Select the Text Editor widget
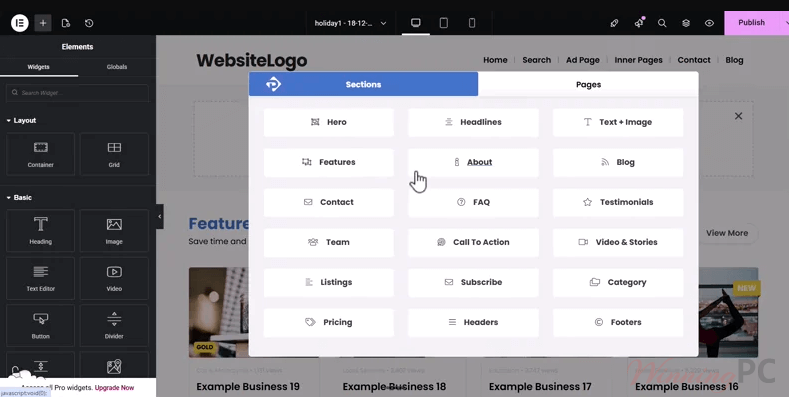789x397 pixels. click(41, 278)
